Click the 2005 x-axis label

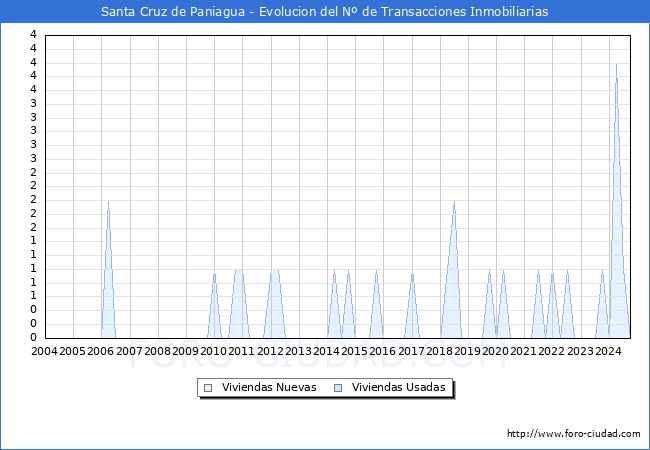(x=73, y=351)
